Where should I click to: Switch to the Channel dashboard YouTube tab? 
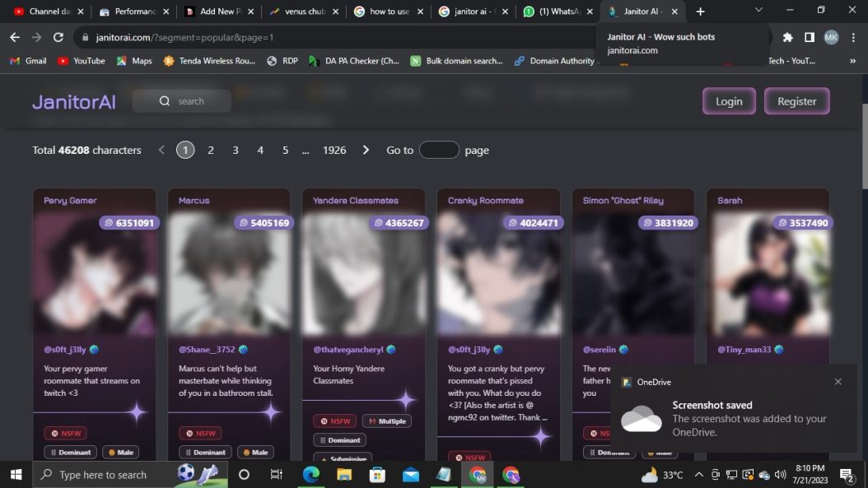49,11
